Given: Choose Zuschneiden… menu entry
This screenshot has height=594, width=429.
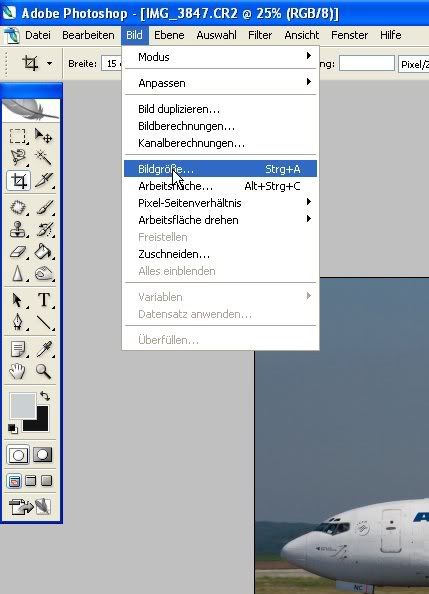Looking at the screenshot, I should [221, 254].
